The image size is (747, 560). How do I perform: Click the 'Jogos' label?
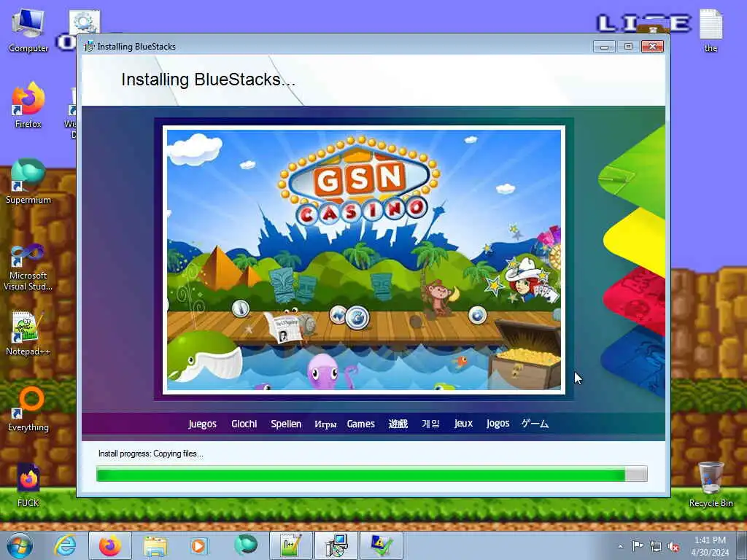pos(498,424)
